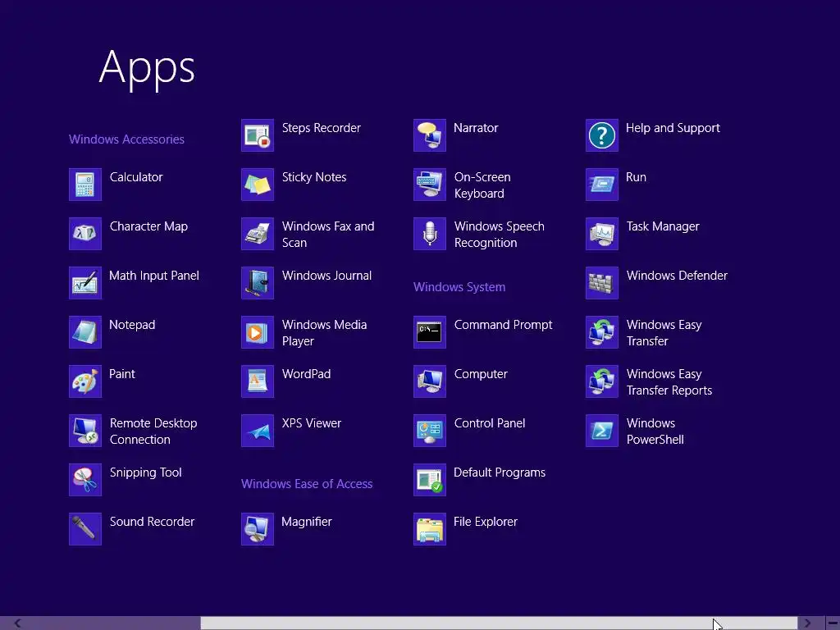Open the Help and Support question mark icon
Image resolution: width=840 pixels, height=630 pixels.
point(602,135)
